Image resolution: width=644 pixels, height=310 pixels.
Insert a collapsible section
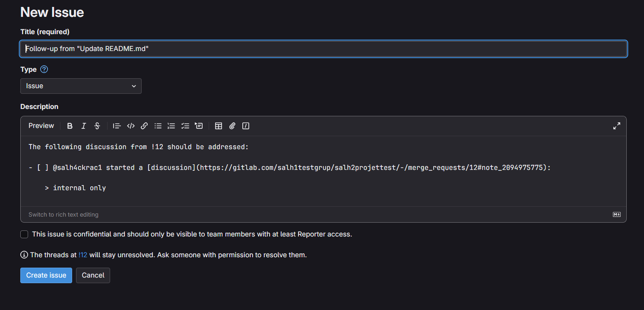click(x=199, y=126)
